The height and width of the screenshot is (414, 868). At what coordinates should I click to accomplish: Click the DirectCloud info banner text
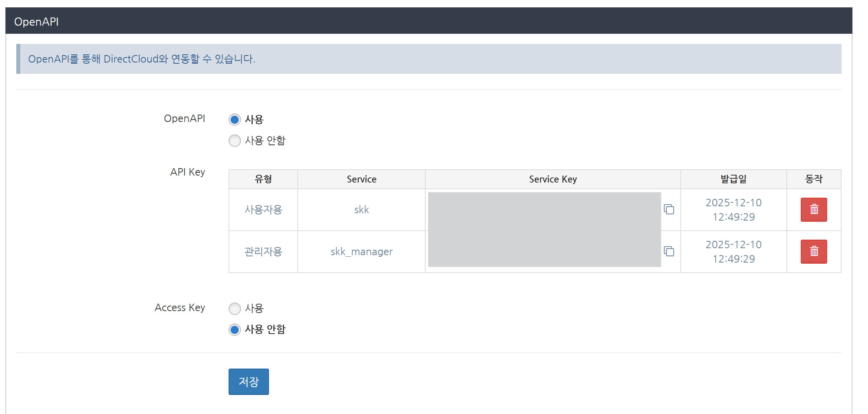(x=141, y=59)
